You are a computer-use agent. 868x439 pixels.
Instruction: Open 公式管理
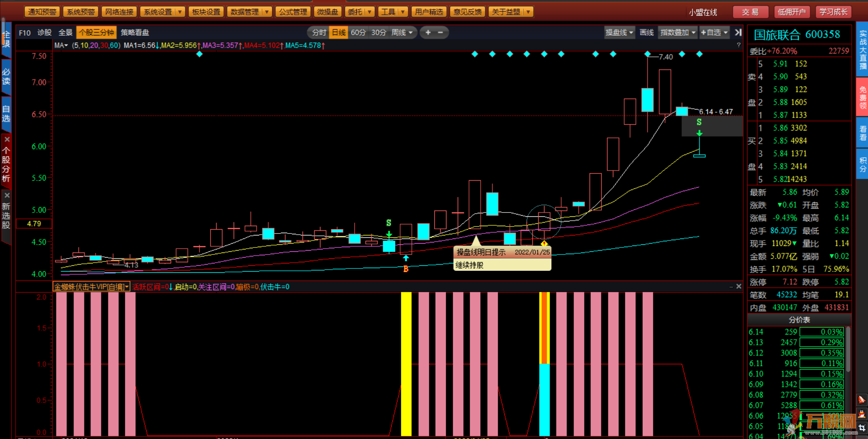pos(293,12)
